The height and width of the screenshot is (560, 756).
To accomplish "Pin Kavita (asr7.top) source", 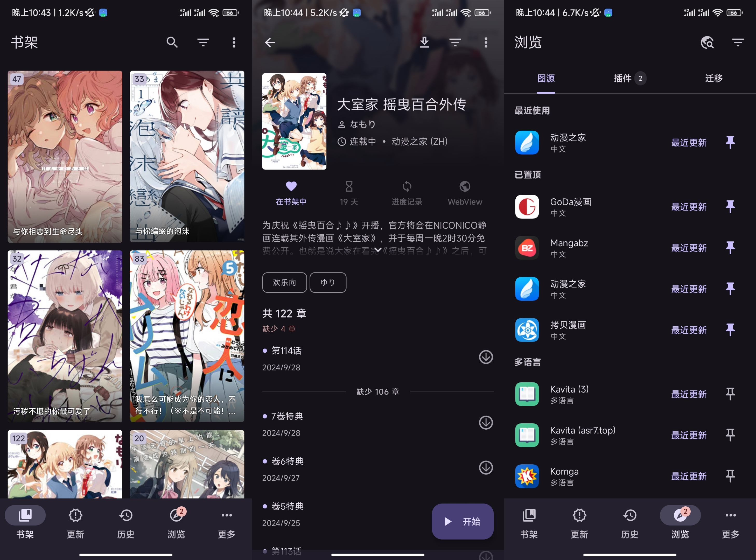I will tap(730, 435).
